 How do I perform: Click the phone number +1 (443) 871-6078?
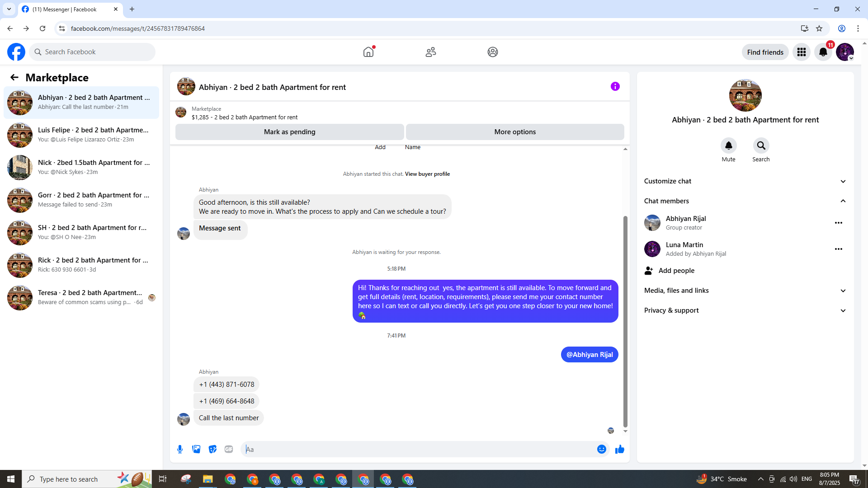226,385
